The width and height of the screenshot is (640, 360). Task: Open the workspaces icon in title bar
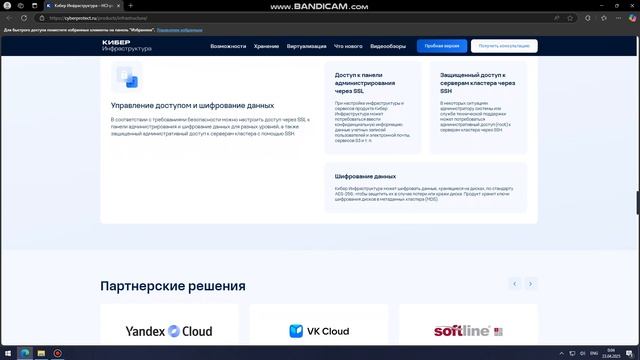21,6
